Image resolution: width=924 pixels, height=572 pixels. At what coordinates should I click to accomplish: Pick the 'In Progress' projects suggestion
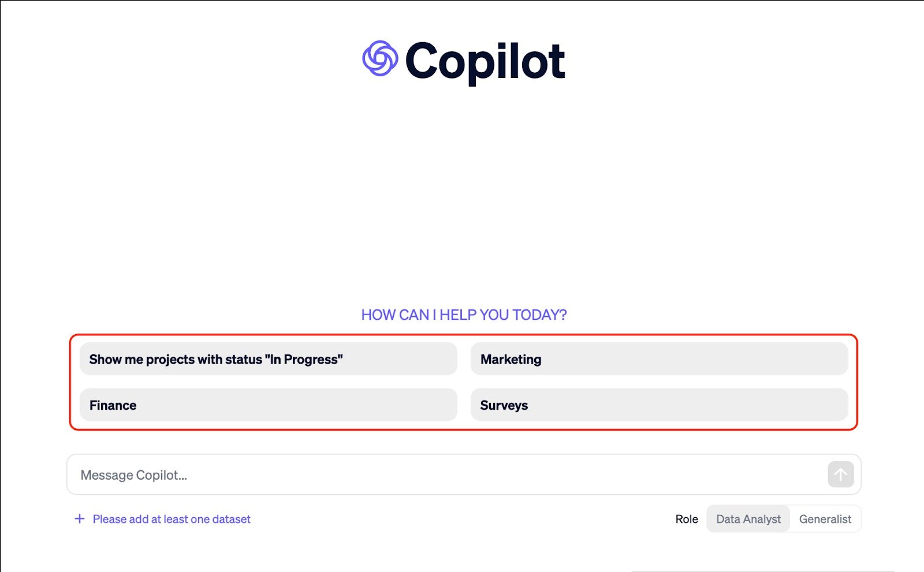click(268, 359)
